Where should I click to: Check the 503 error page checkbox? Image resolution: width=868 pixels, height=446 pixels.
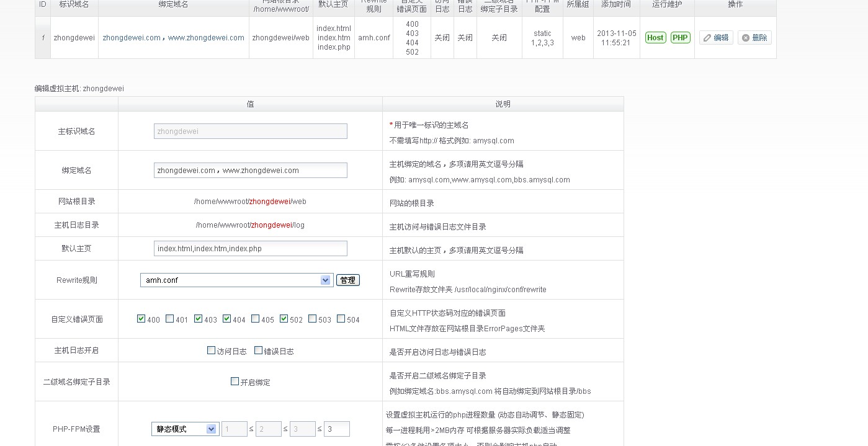[x=313, y=319]
